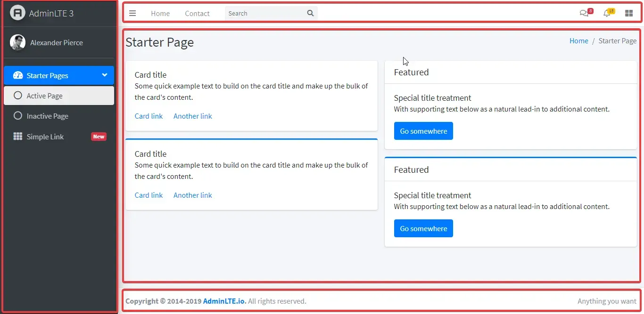
Task: Click the grid icon in top right navbar
Action: coord(629,13)
